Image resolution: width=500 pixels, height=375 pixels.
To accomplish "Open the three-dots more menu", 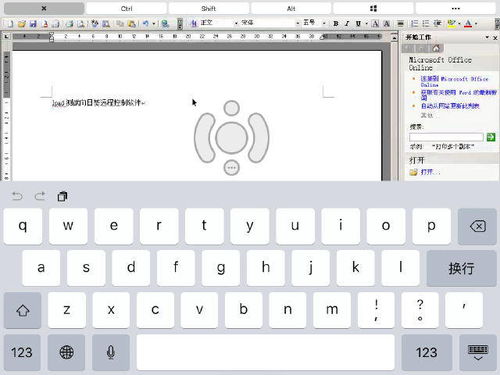I will (456, 8).
